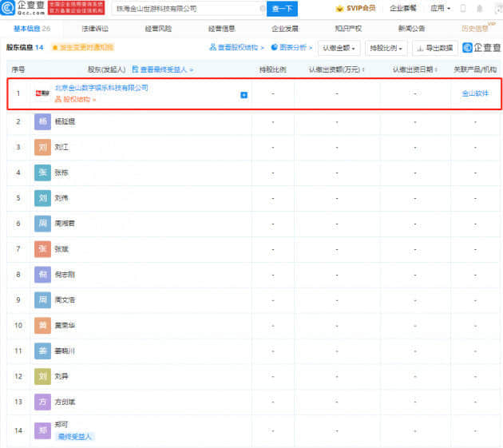Click the 最终受益人 tag in row 14
Viewport: 503px width, 448px height.
click(x=75, y=437)
